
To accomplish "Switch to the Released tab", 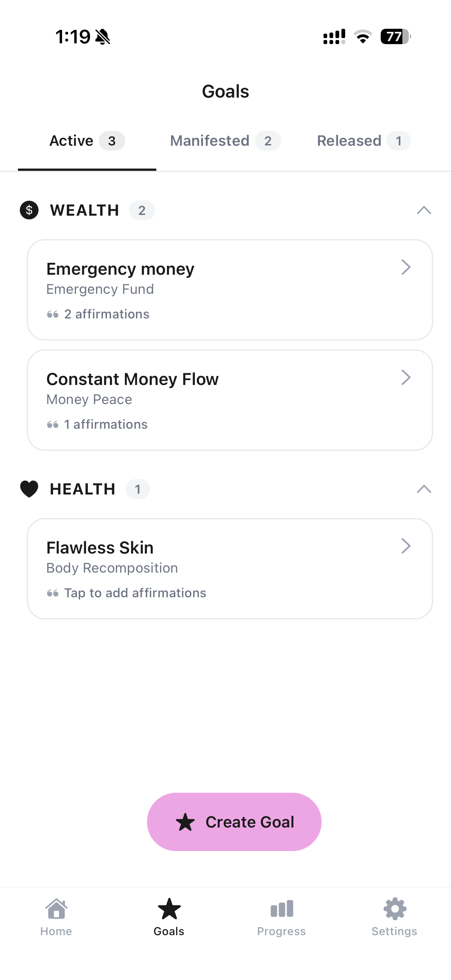I will tap(363, 141).
